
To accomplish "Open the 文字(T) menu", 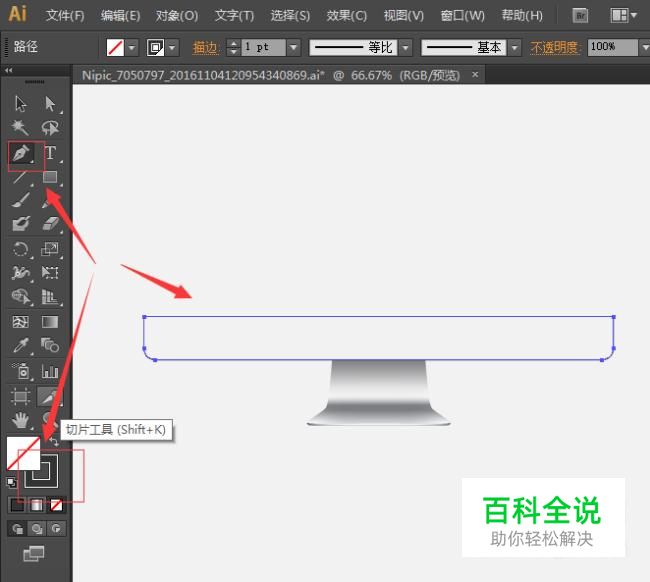I will (235, 16).
